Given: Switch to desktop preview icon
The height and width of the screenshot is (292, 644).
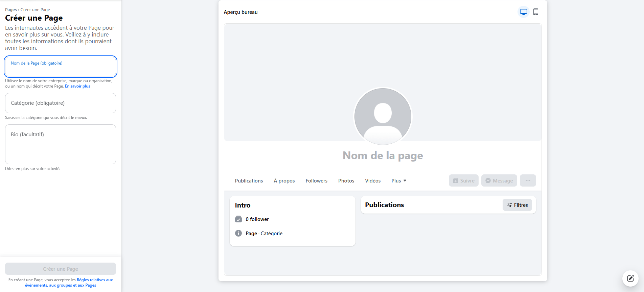Looking at the screenshot, I should 523,12.
